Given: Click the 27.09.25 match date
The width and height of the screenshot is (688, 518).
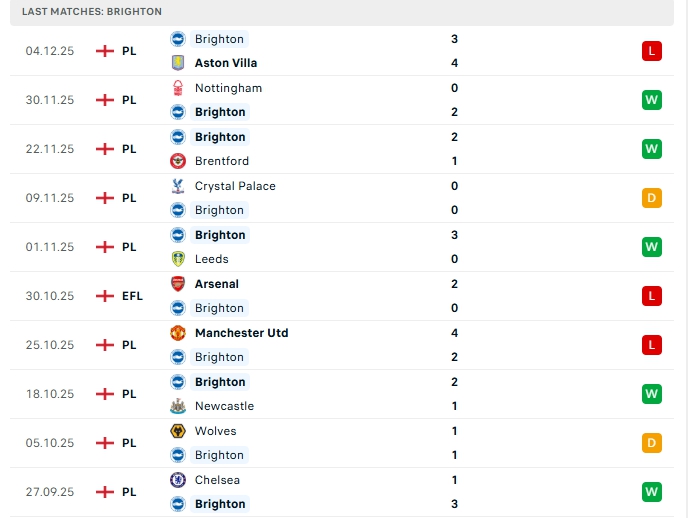Looking at the screenshot, I should (50, 492).
